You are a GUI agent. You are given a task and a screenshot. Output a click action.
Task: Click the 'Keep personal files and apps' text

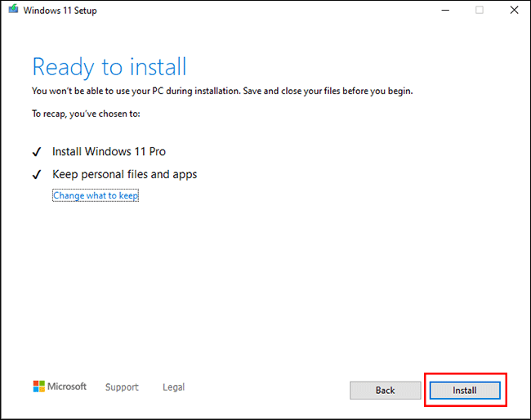[125, 174]
